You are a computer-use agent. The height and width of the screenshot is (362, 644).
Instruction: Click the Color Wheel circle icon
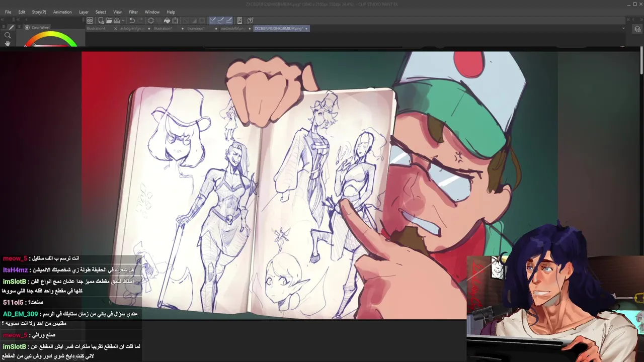click(x=27, y=28)
